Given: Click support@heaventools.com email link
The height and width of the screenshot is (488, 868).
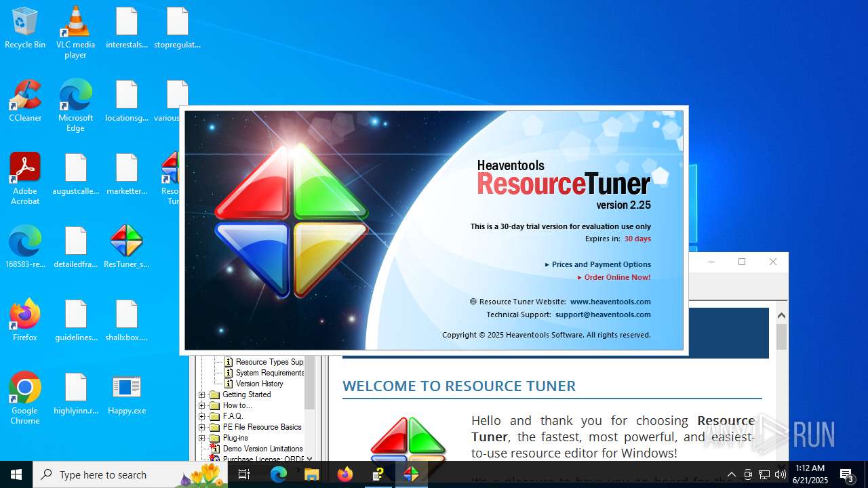Looking at the screenshot, I should click(603, 314).
